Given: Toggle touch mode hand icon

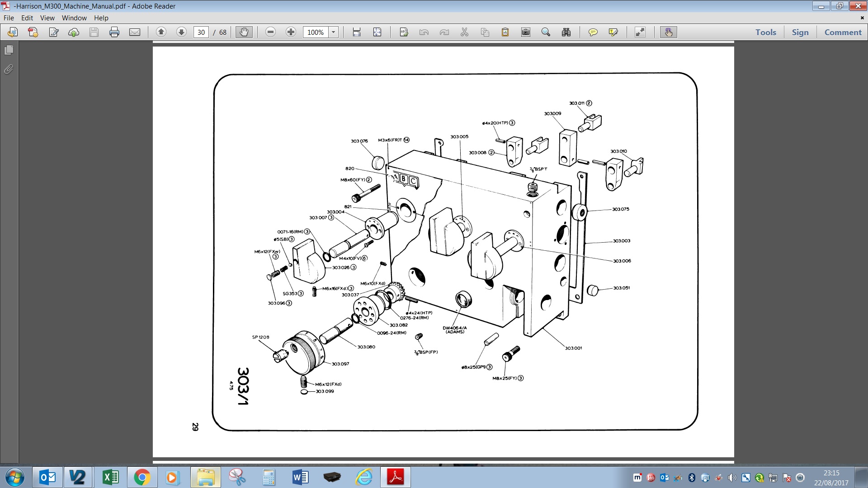Looking at the screenshot, I should coord(668,32).
